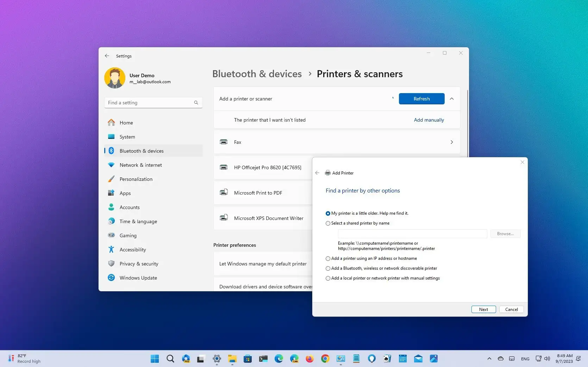
Task: Click the HP Officejet printer icon
Action: point(224,167)
